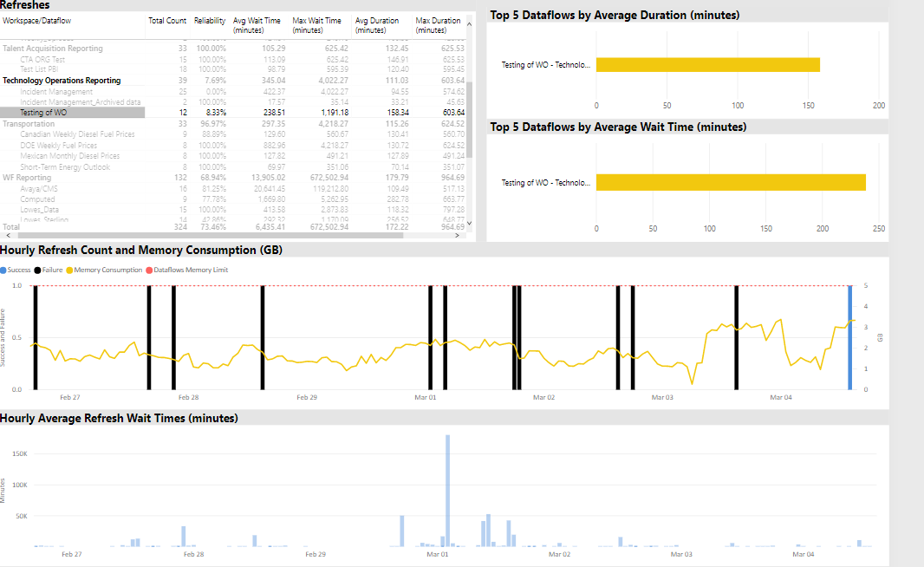The image size is (924, 567).
Task: Click the Memory Consumption legend item
Action: 104,270
